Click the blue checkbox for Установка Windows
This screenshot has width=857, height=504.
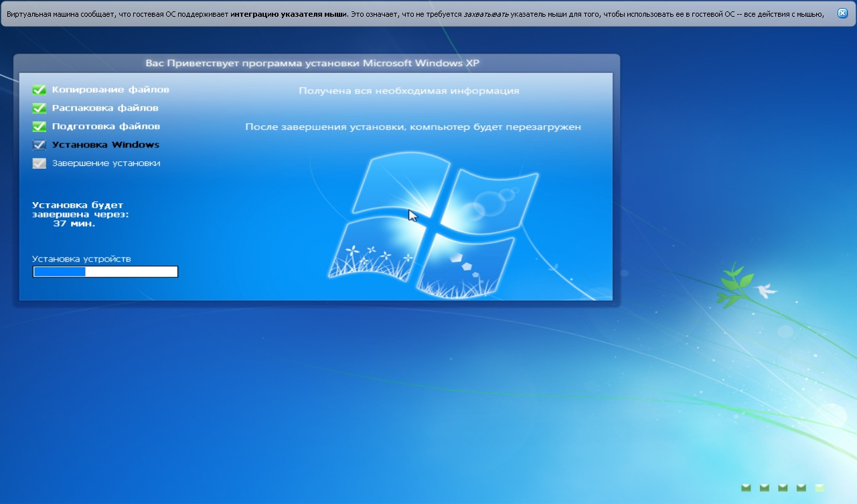[40, 145]
